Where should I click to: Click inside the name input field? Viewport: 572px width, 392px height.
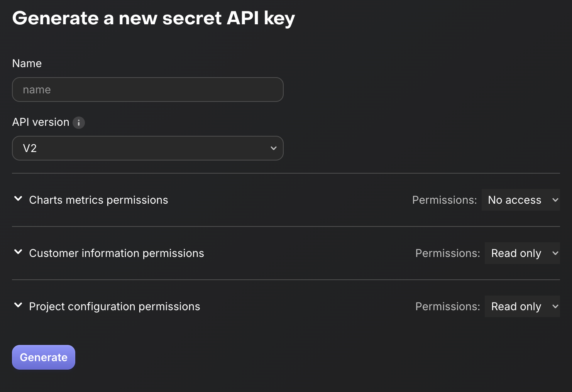pos(148,90)
